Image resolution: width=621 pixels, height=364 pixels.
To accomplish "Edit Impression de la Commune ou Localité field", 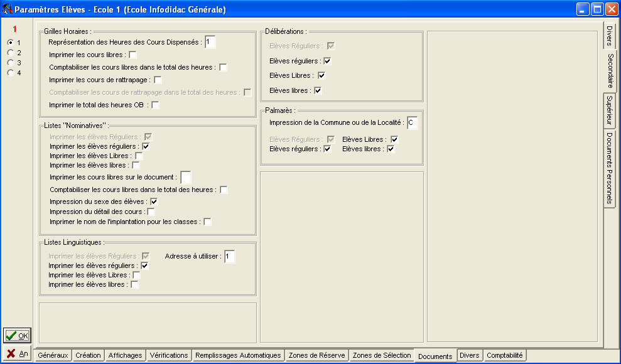I will coord(413,122).
